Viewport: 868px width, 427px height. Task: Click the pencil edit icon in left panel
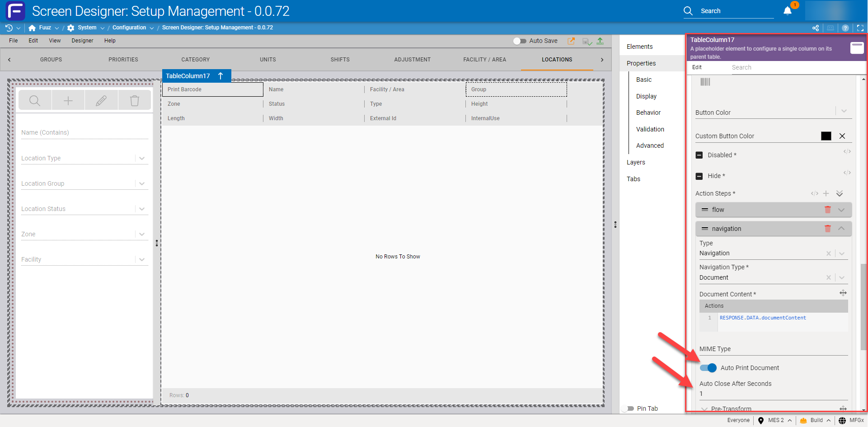tap(101, 100)
